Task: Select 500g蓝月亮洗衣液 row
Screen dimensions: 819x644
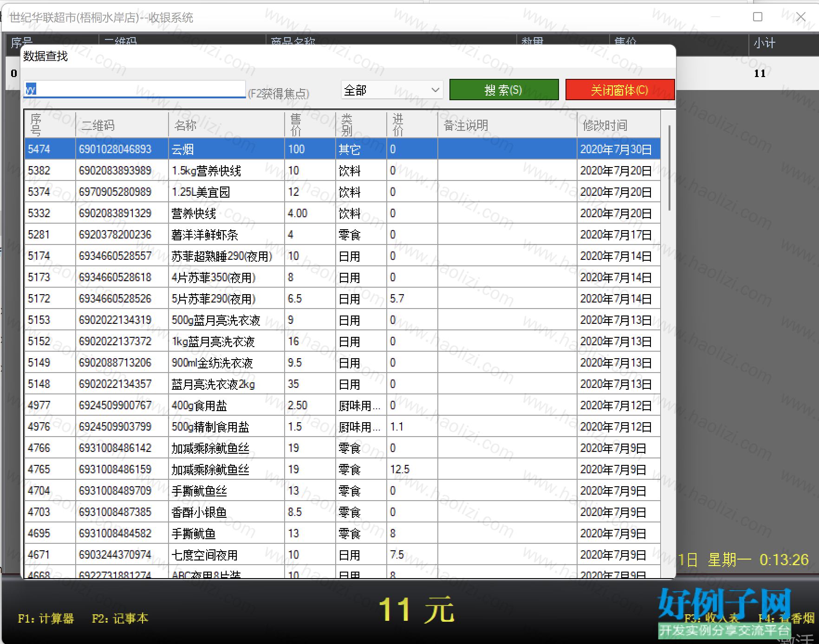Action: 342,320
